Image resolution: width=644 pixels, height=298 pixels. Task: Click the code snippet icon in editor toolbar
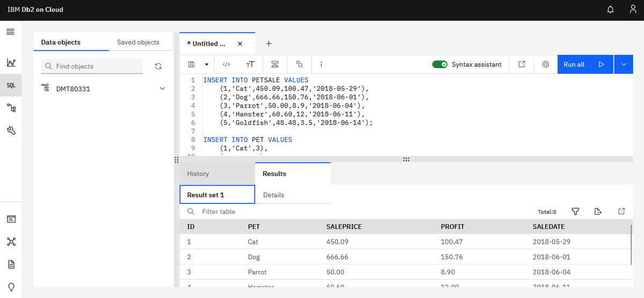click(226, 64)
